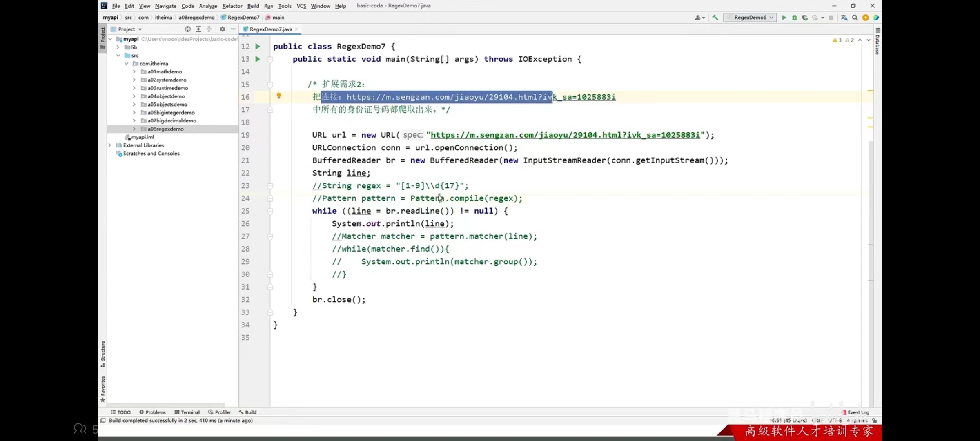Toggle the Structure tool window stripe
Screen dimensions: 980x441
coord(102,353)
